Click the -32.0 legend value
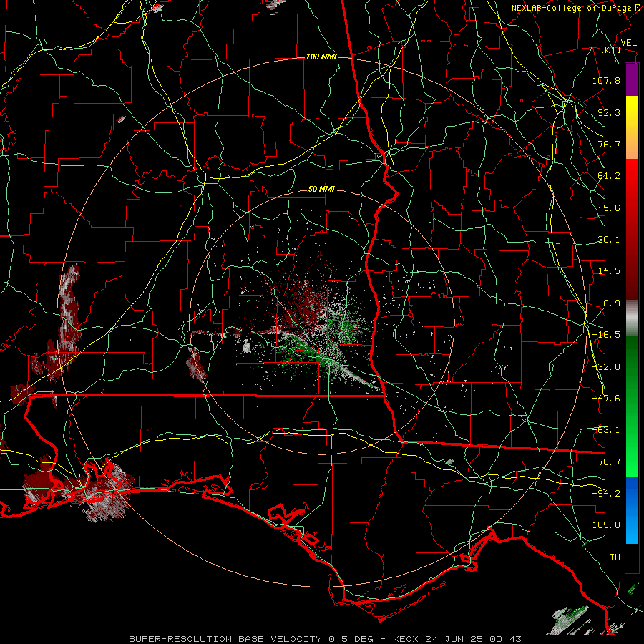 [606, 367]
